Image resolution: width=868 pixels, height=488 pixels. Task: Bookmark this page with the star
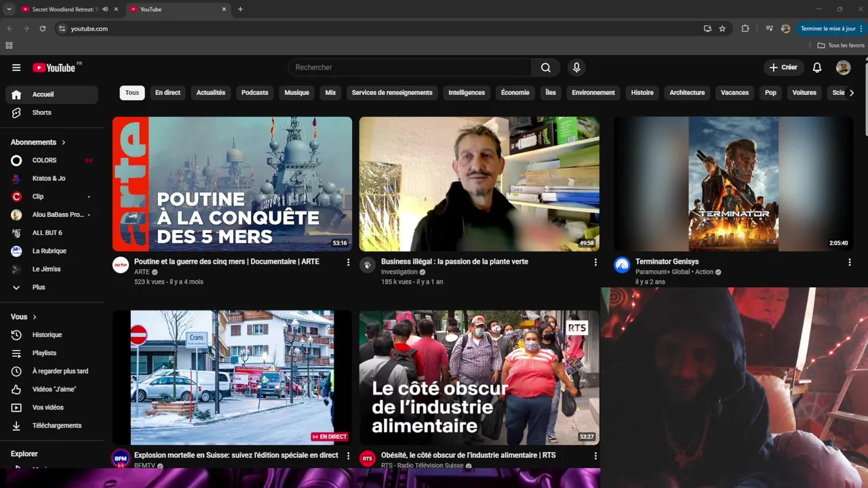(x=722, y=28)
